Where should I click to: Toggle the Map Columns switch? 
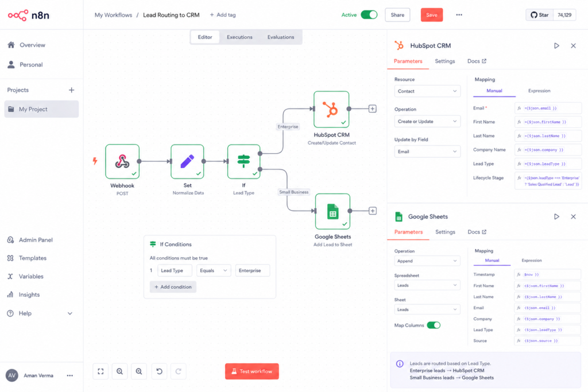point(434,325)
